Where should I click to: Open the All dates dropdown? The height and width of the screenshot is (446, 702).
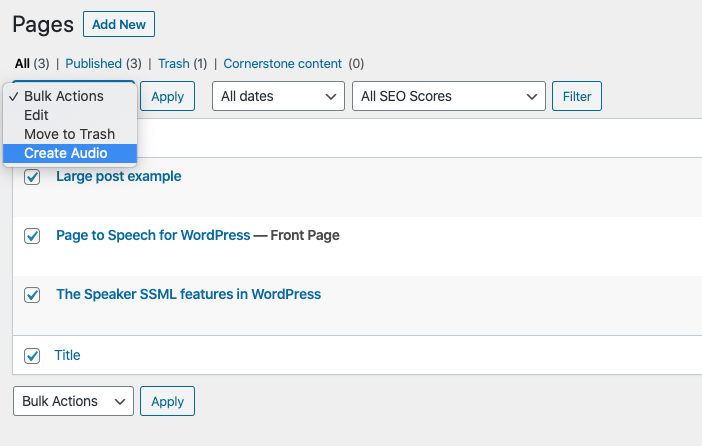click(278, 96)
